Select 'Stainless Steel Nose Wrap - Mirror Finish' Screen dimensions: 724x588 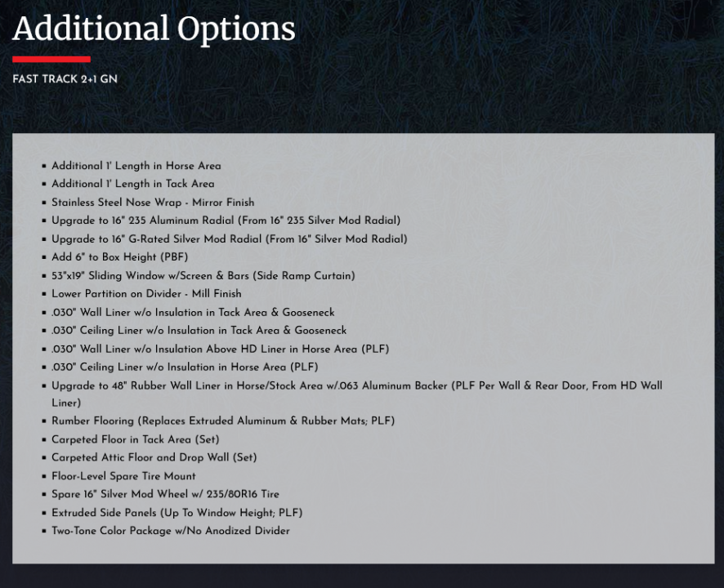(153, 203)
